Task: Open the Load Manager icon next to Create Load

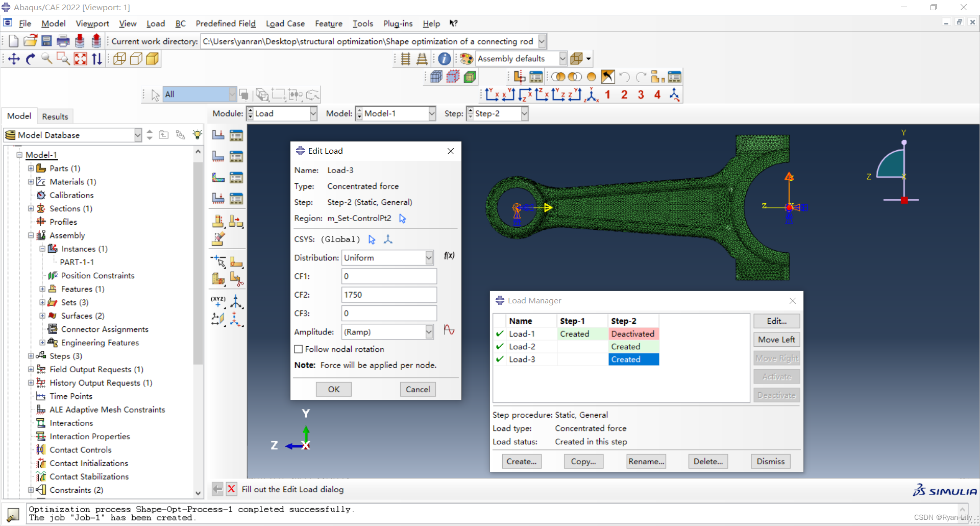Action: click(236, 135)
